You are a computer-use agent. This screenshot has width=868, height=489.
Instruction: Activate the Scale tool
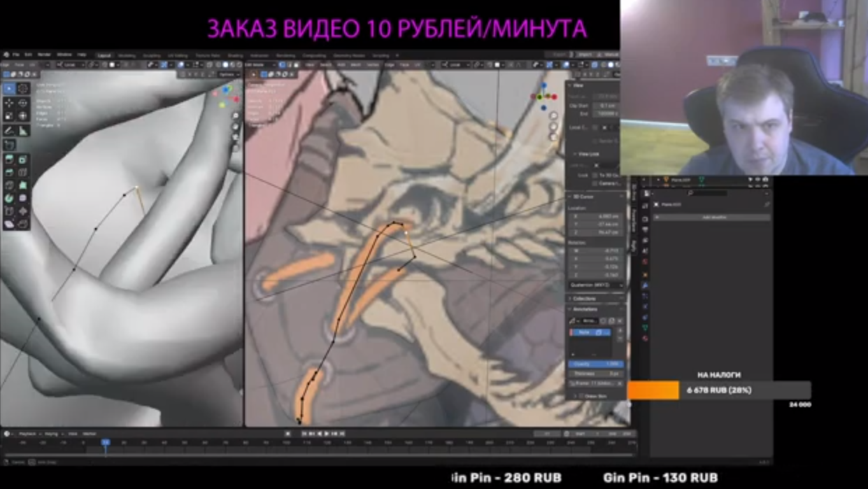click(x=9, y=115)
